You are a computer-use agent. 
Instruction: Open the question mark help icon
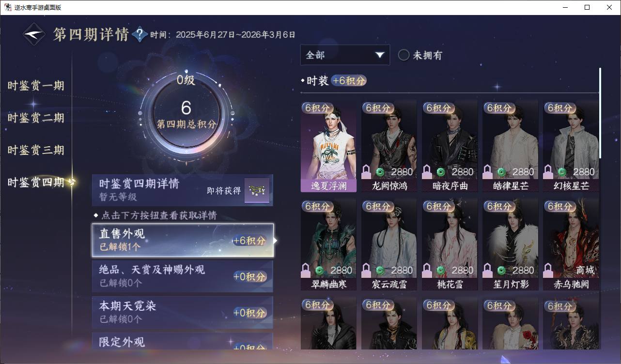pos(140,34)
